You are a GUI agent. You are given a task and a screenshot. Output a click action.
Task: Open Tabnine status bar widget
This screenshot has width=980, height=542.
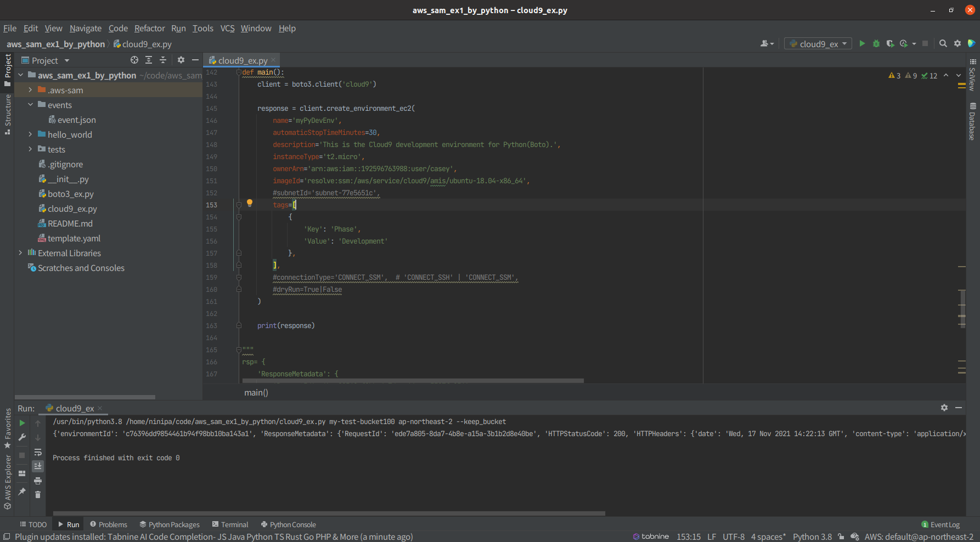coord(651,537)
